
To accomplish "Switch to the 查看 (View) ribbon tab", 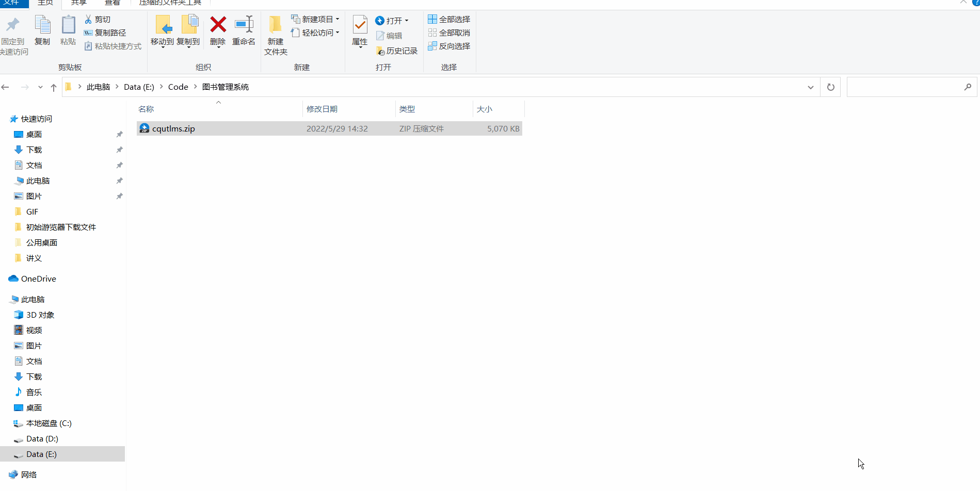I will tap(113, 3).
